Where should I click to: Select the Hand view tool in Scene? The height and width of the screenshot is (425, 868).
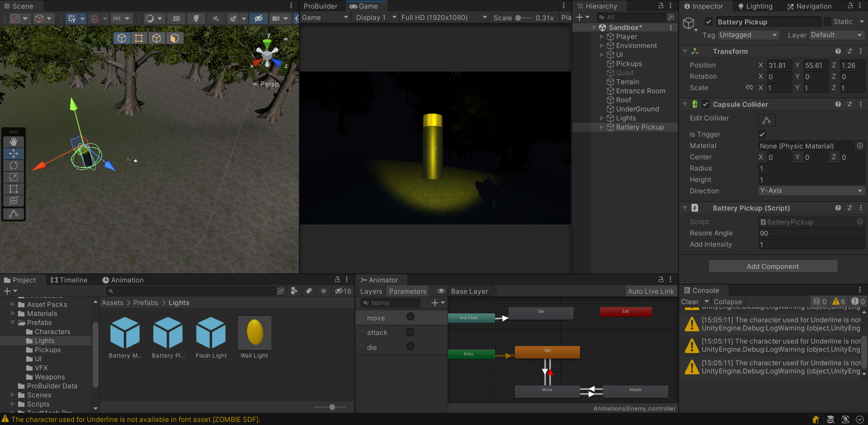tap(14, 142)
